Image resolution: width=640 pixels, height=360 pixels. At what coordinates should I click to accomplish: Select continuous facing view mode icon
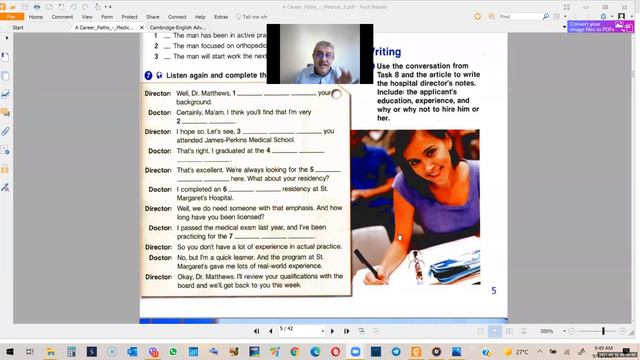pyautogui.click(x=524, y=331)
